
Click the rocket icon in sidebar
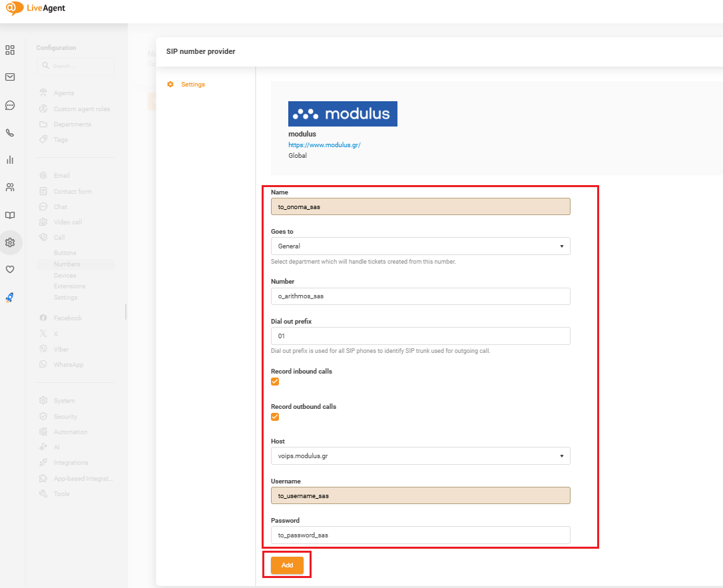(10, 298)
